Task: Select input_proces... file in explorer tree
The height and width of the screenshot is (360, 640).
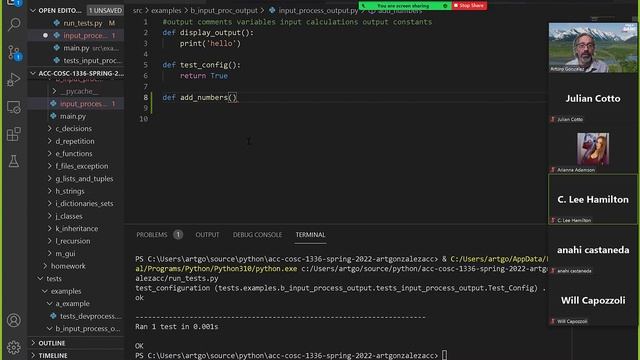Action: [x=83, y=104]
